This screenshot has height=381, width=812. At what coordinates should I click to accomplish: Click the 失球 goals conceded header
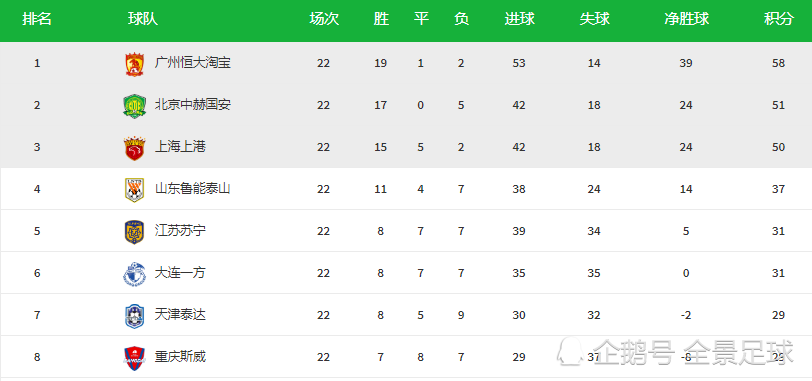click(594, 20)
